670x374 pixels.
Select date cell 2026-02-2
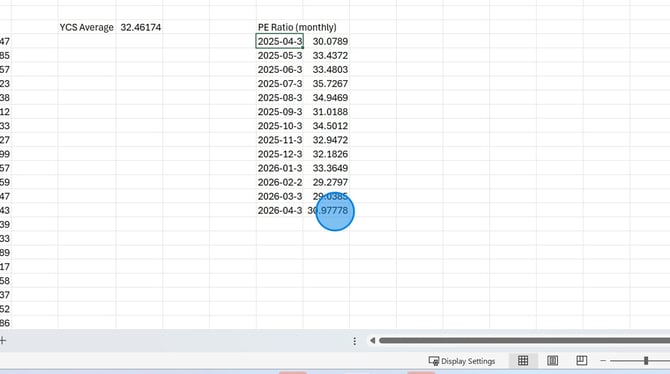tap(280, 183)
